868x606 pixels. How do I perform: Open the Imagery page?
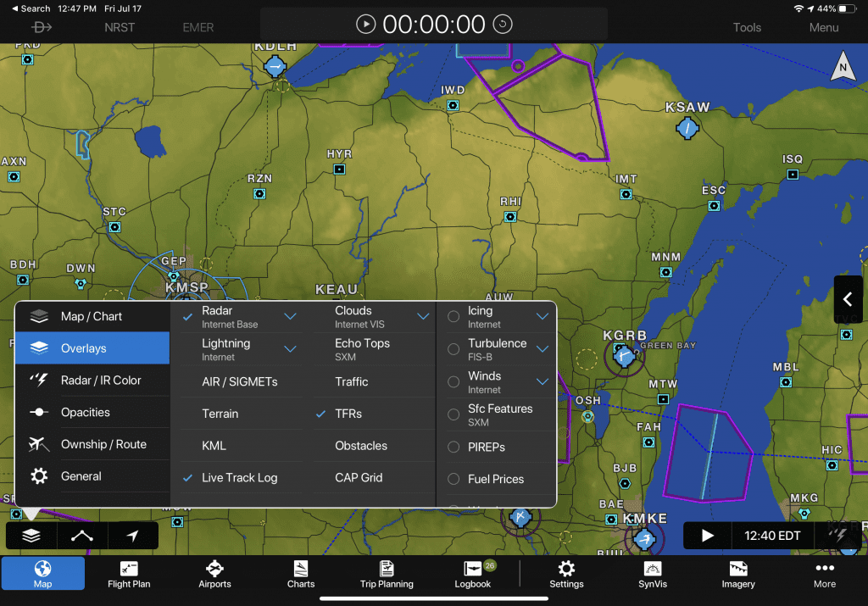pos(737,575)
